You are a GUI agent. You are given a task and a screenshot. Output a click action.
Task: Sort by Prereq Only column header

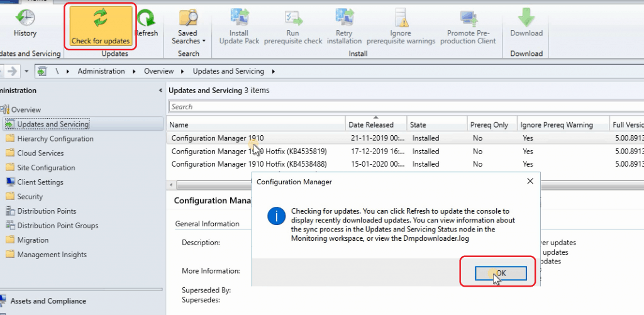(492, 125)
